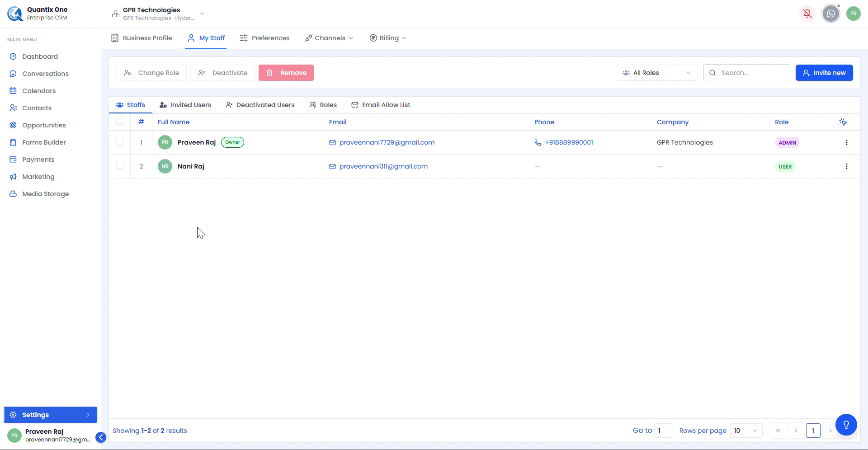Switch to the Preferences tab
This screenshot has width=868, height=450.
264,38
